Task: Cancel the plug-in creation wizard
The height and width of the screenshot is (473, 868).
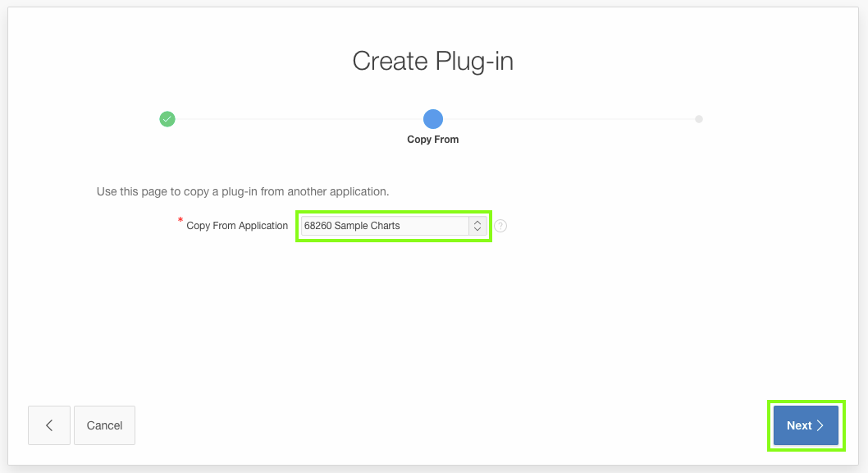Action: (x=104, y=425)
